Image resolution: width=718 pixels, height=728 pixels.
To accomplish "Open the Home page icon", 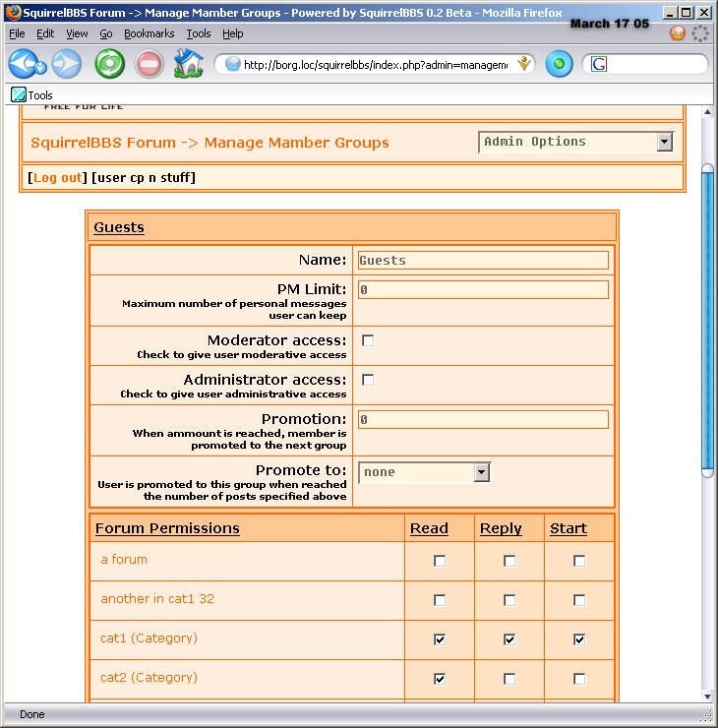I will point(189,63).
